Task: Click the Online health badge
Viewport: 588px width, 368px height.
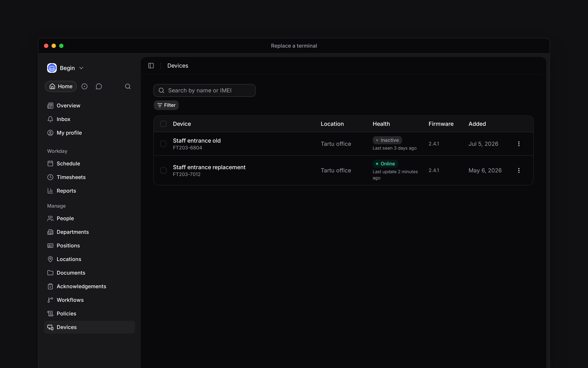Action: (385, 164)
